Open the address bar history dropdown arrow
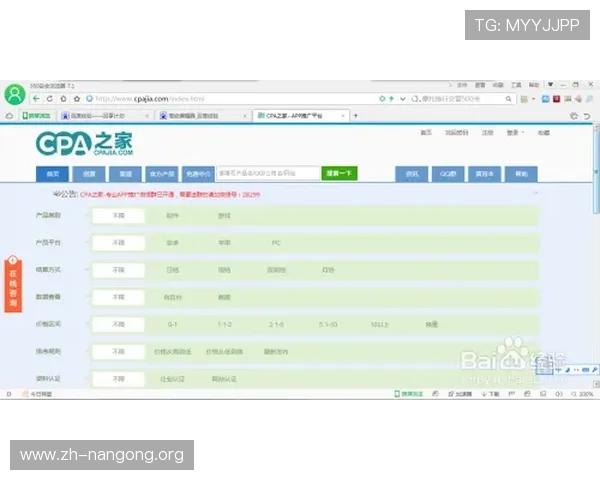The width and height of the screenshot is (600, 480). [x=403, y=99]
